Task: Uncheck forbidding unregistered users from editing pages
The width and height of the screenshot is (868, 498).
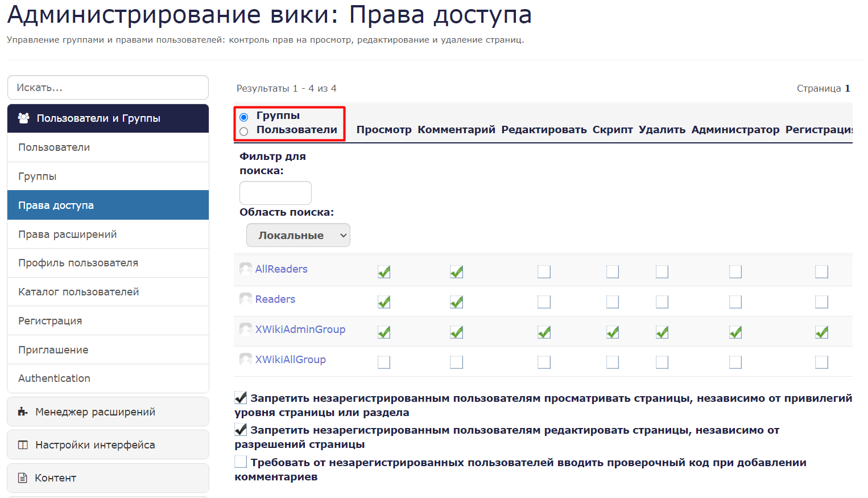Action: coord(241,430)
